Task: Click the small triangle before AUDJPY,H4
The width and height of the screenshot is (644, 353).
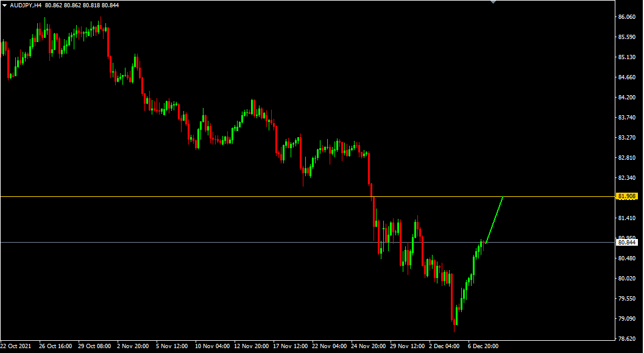Action: [4, 5]
